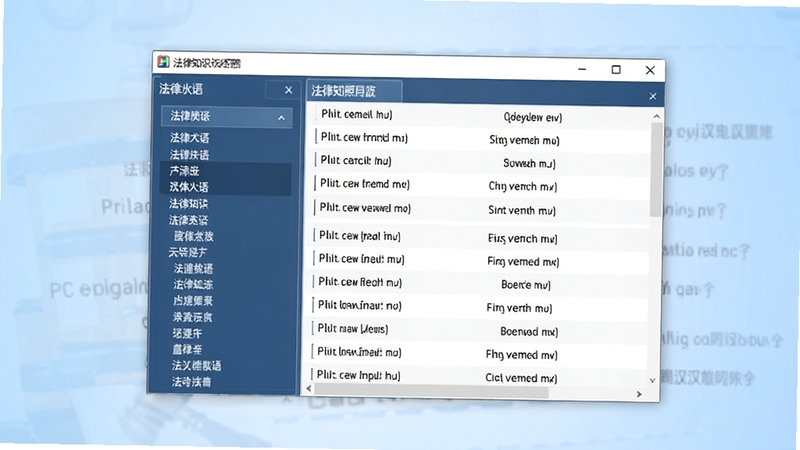Close the right list panel with its X

pos(653,96)
